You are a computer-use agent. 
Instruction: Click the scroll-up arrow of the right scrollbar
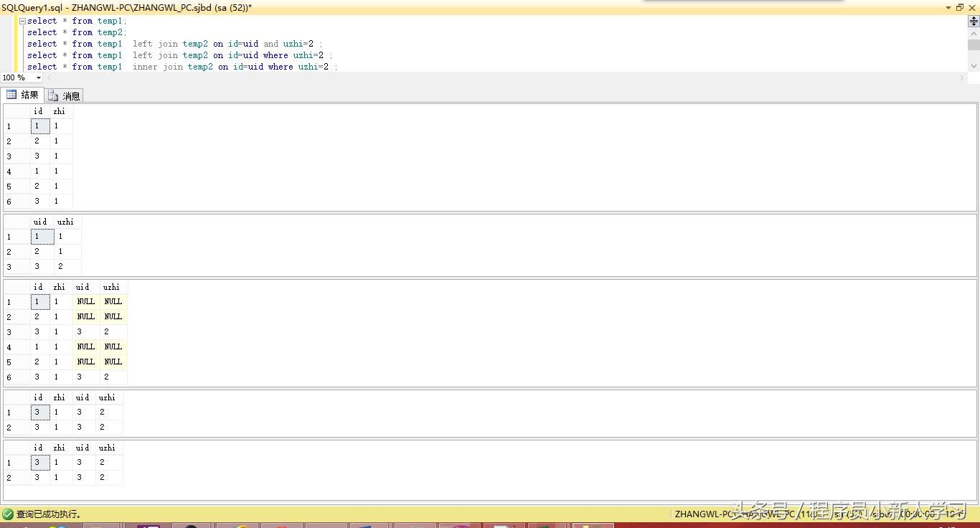click(974, 32)
